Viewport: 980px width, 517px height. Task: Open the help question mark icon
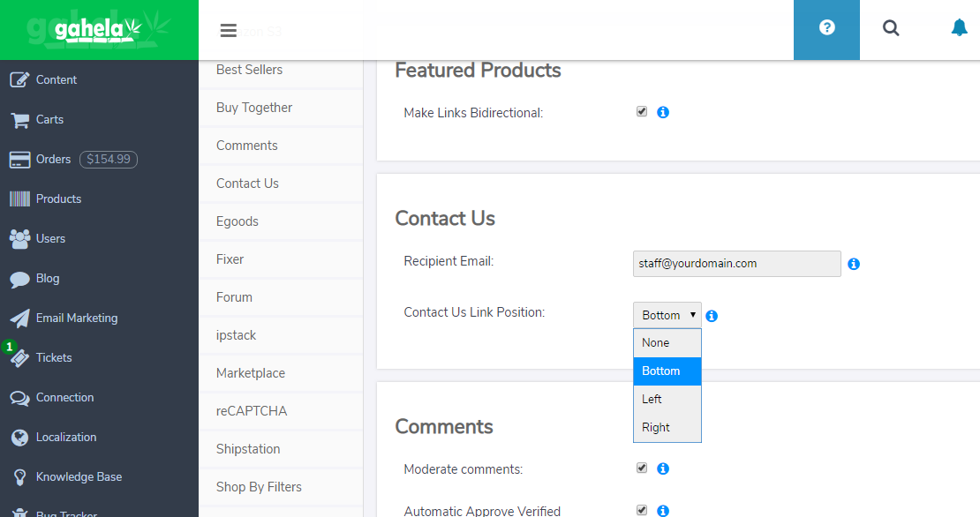(x=826, y=28)
